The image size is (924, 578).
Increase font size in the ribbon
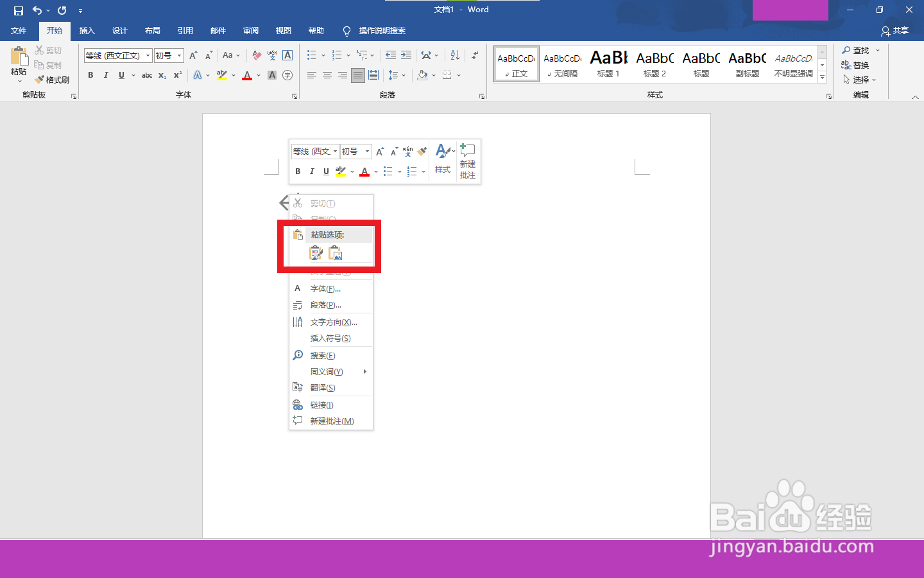tap(193, 55)
